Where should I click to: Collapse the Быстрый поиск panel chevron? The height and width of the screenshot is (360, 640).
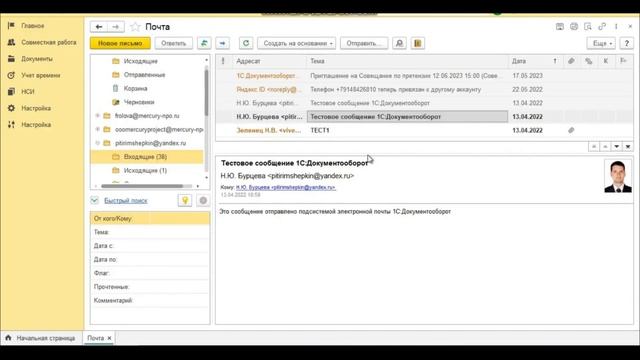click(95, 200)
